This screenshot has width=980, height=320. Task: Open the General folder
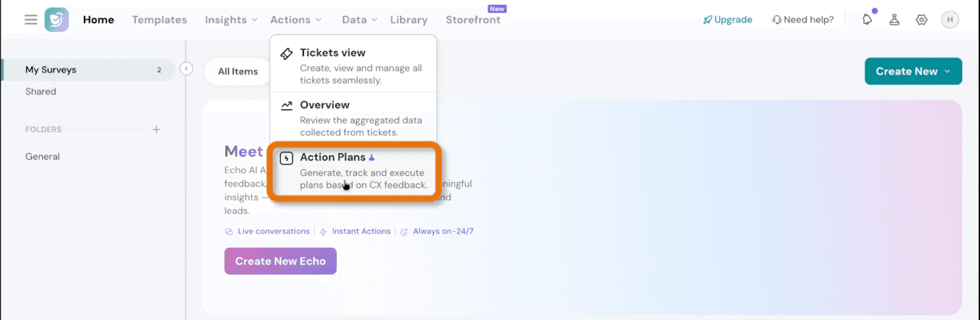coord(42,157)
